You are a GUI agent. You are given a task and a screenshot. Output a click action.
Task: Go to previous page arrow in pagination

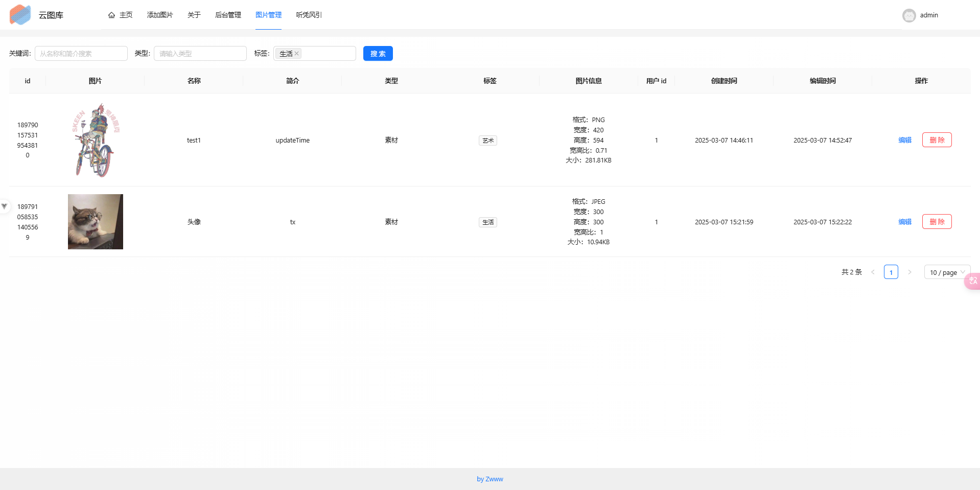pos(873,272)
